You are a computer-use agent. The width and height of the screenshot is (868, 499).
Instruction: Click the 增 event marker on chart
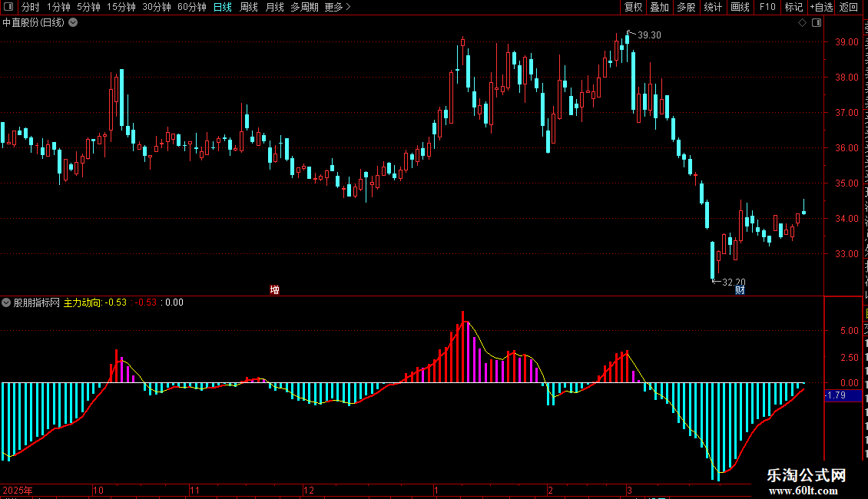click(274, 290)
